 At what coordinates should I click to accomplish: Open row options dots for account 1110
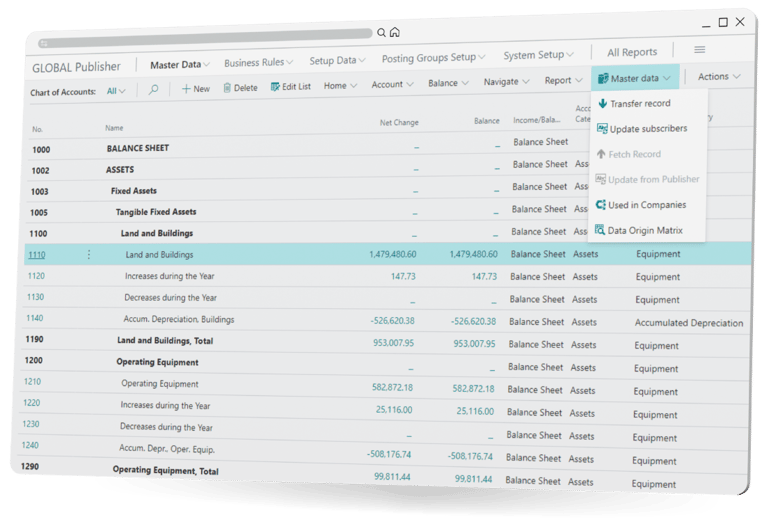click(89, 254)
